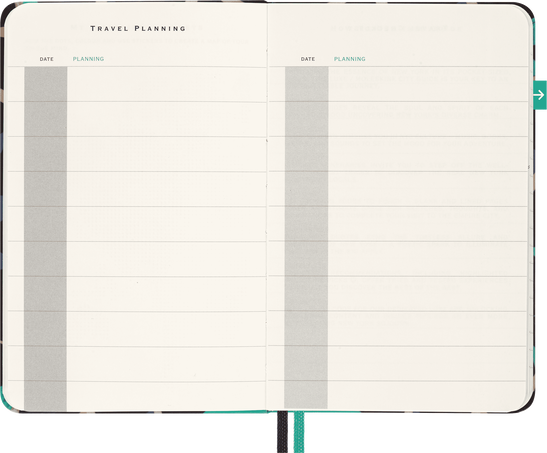
Task: Click the center spine between the two pages
Action: [x=267, y=207]
